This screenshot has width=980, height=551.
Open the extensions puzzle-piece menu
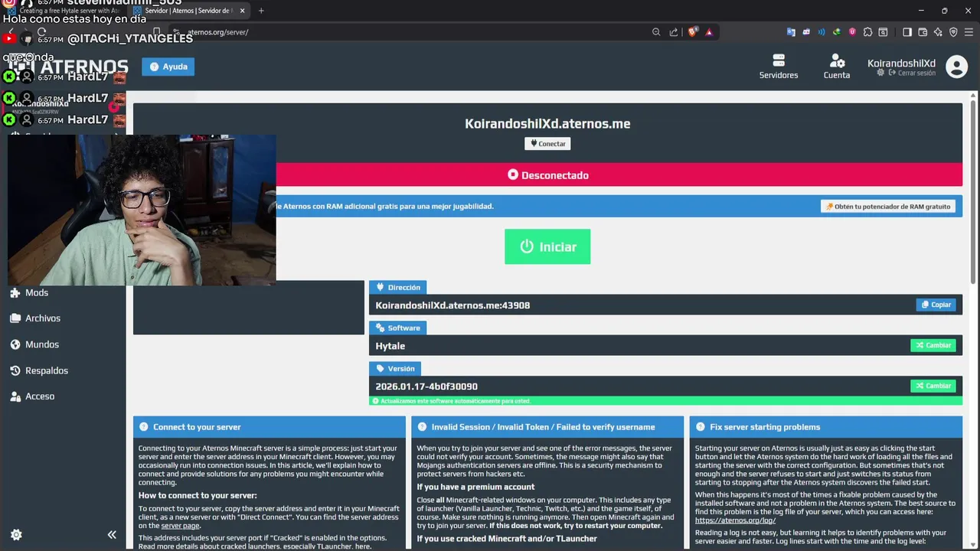click(867, 32)
